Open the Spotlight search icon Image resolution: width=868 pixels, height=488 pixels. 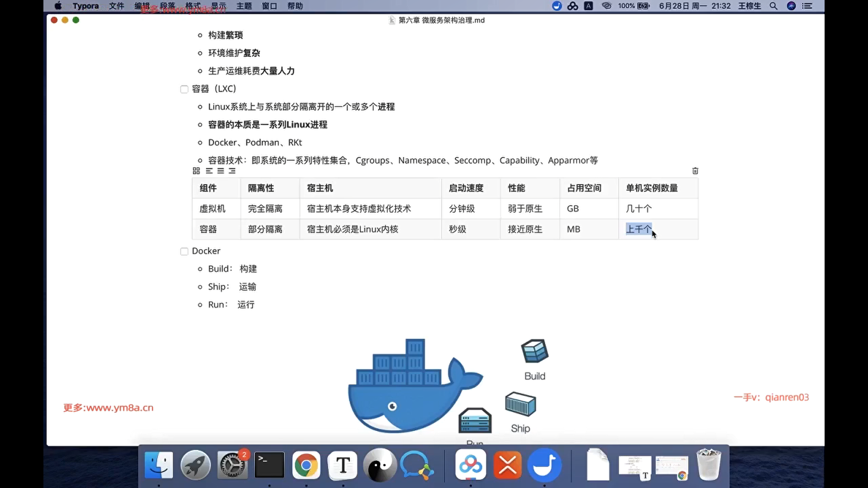pyautogui.click(x=774, y=6)
